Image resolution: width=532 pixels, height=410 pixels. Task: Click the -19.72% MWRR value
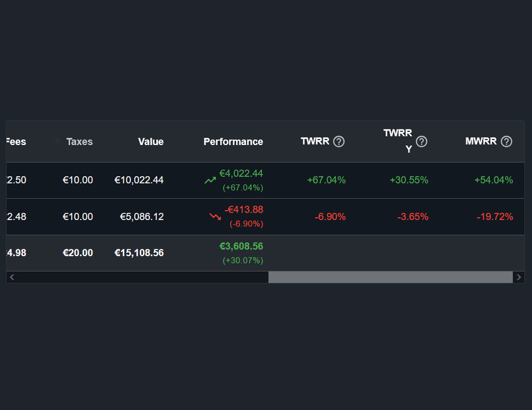[x=494, y=217]
